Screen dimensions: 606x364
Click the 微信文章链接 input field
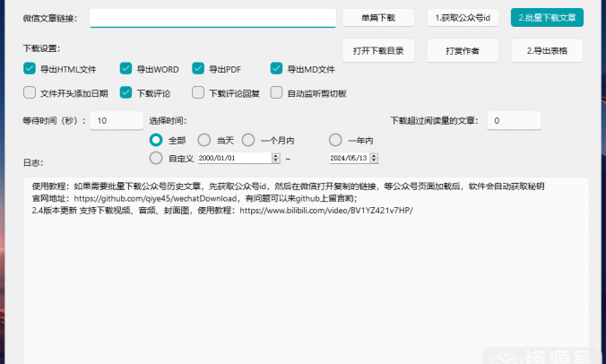212,18
